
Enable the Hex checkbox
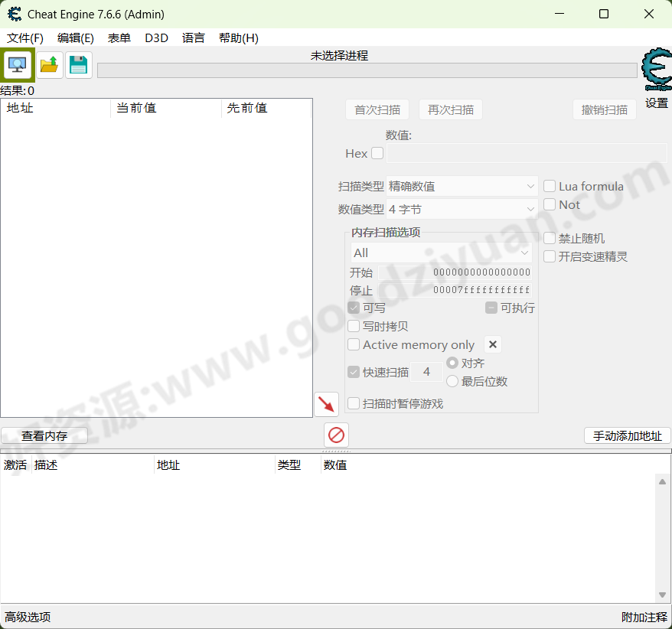[377, 153]
